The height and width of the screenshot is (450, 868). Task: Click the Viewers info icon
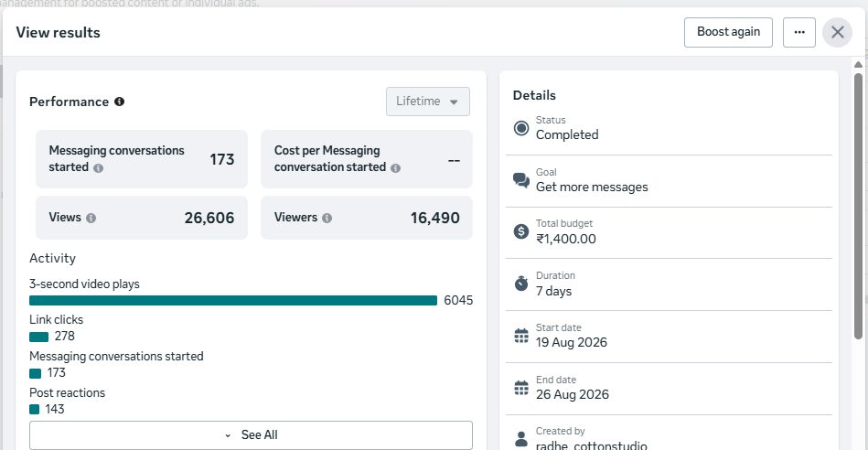[327, 218]
